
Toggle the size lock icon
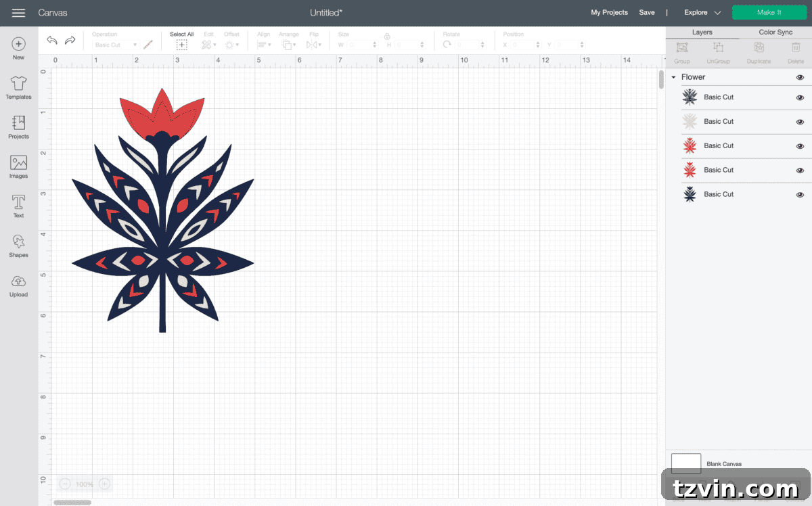coord(387,37)
